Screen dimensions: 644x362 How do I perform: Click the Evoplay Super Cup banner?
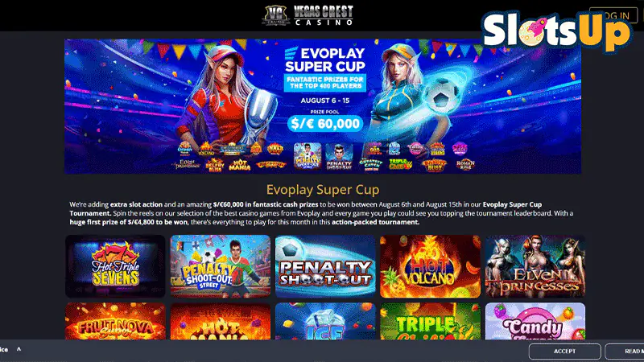coord(323,106)
